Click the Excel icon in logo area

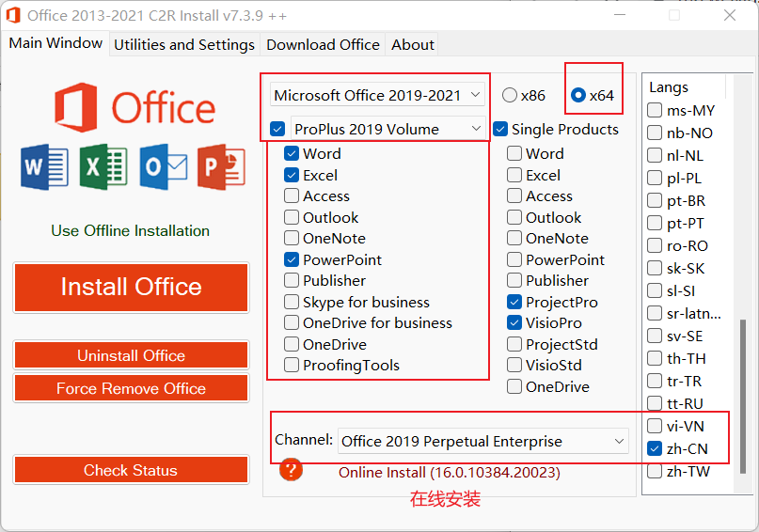point(103,168)
